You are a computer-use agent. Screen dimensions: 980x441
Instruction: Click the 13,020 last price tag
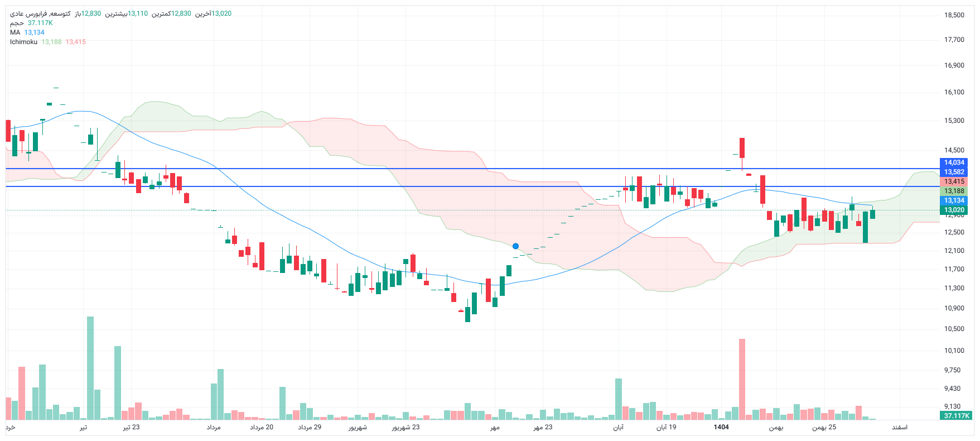[x=954, y=210]
